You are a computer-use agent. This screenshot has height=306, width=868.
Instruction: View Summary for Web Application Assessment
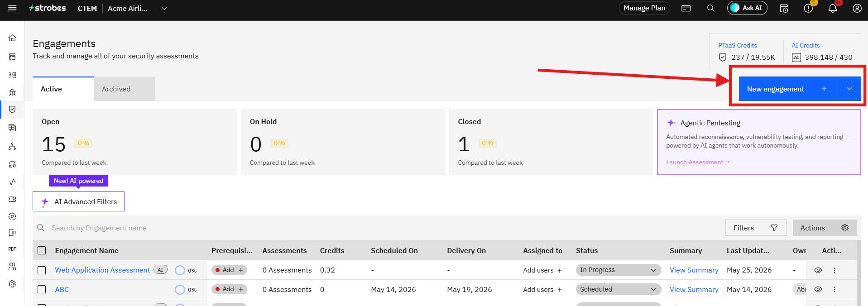(694, 270)
